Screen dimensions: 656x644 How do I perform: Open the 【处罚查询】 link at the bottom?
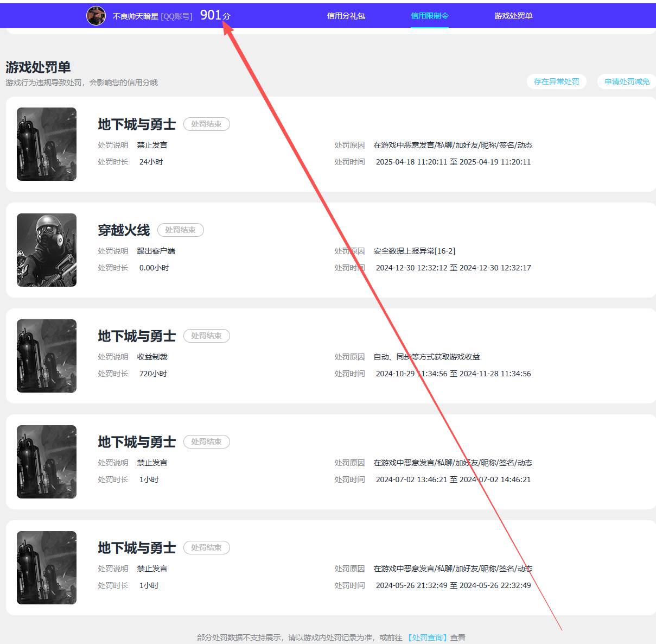[x=428, y=637]
